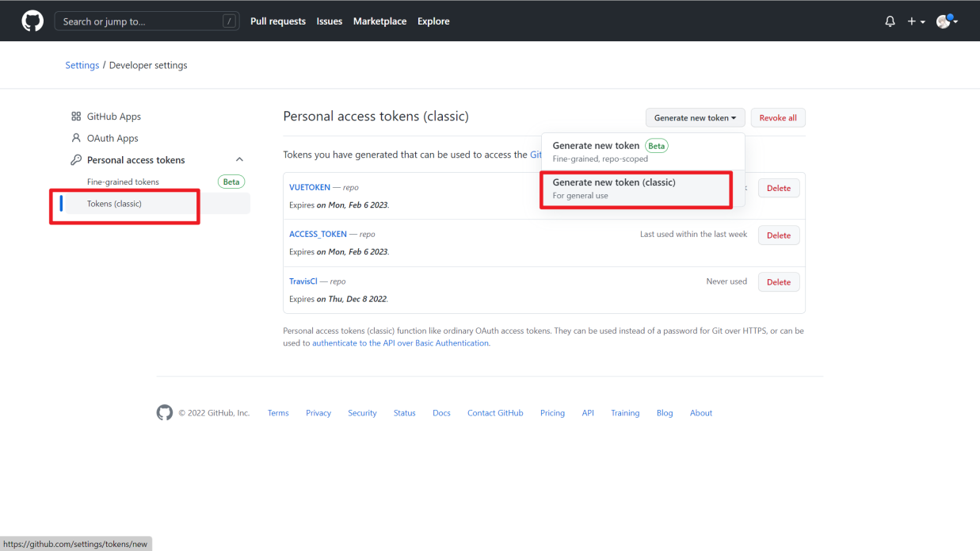Open the Docs footer link
980x551 pixels.
tap(441, 413)
